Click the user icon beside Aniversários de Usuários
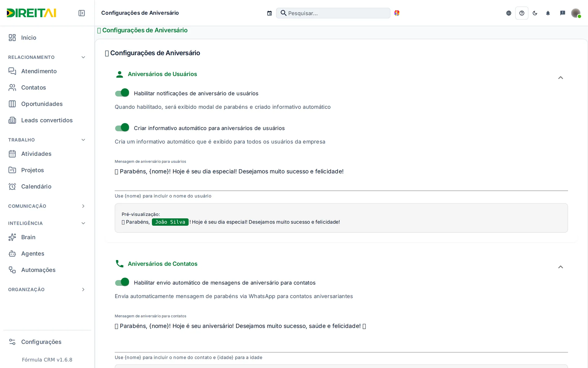Image resolution: width=588 pixels, height=368 pixels. tap(119, 74)
